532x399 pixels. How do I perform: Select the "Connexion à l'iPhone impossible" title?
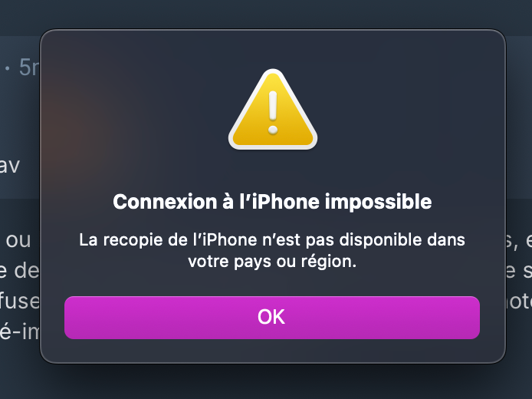[x=272, y=202]
